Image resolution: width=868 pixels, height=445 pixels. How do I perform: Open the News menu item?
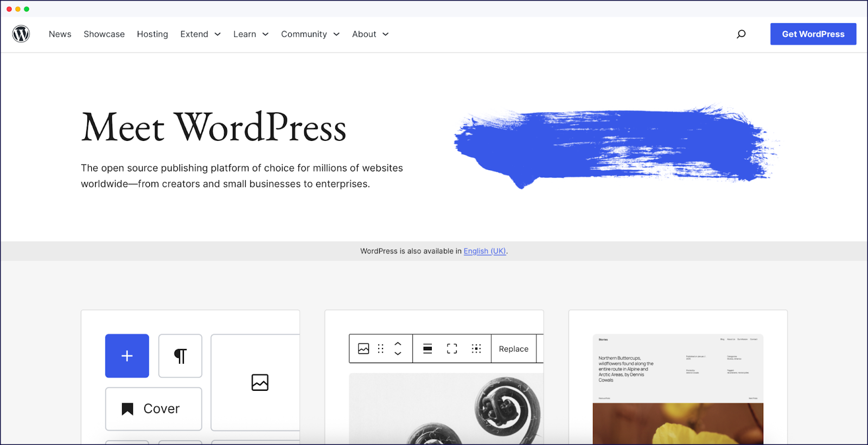[x=60, y=34]
